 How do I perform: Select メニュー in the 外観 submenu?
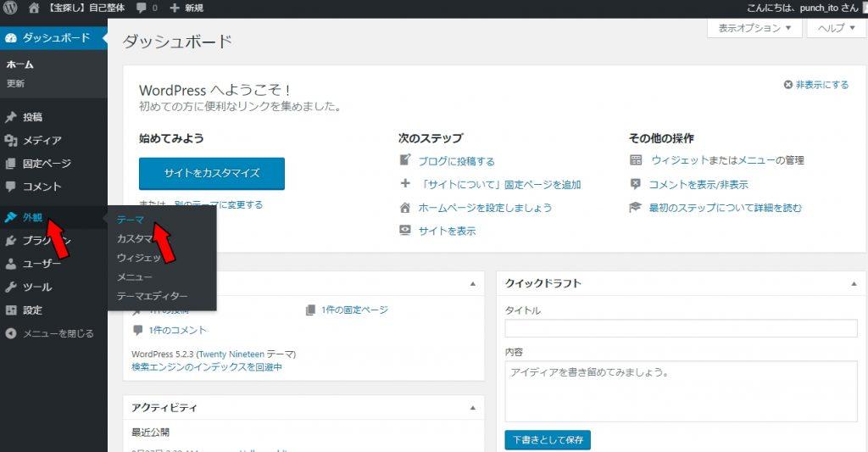pos(135,277)
